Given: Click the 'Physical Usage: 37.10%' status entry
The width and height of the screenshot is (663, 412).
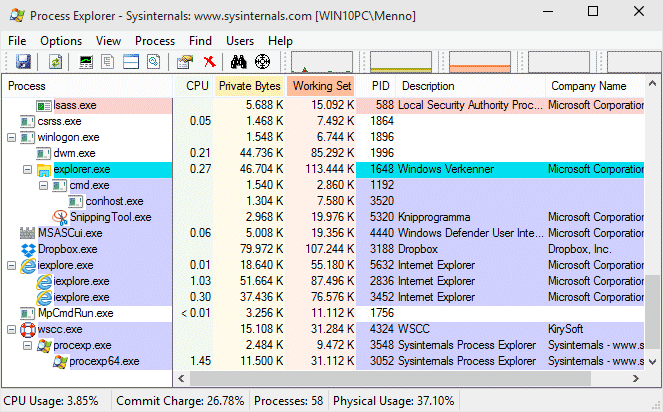Looking at the screenshot, I should (393, 401).
